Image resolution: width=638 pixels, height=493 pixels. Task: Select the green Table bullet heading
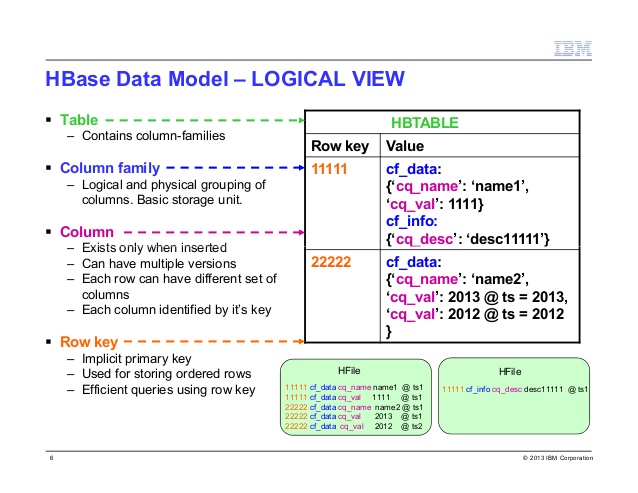pos(80,119)
